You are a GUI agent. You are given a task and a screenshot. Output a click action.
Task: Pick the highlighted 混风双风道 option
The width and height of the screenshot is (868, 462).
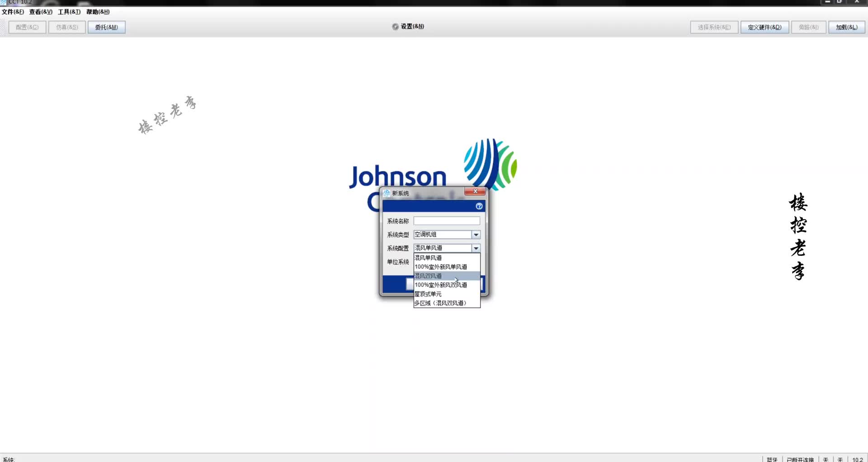point(447,276)
